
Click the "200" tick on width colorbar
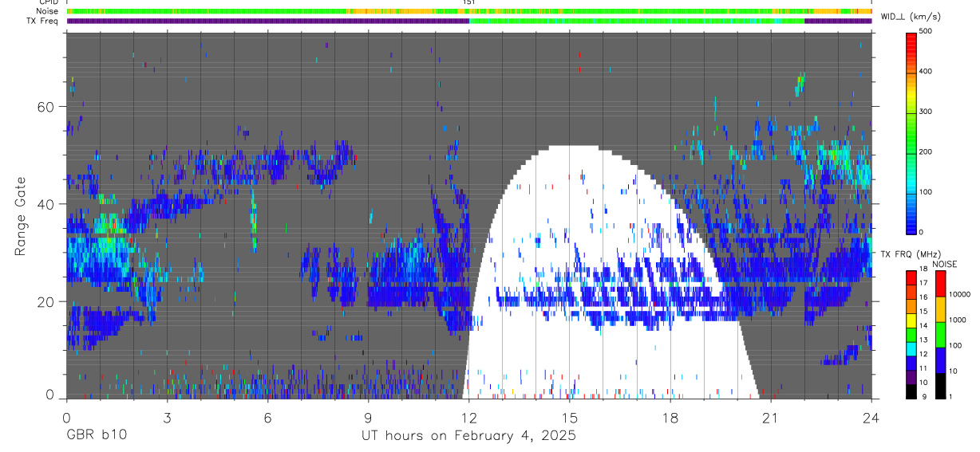click(926, 151)
